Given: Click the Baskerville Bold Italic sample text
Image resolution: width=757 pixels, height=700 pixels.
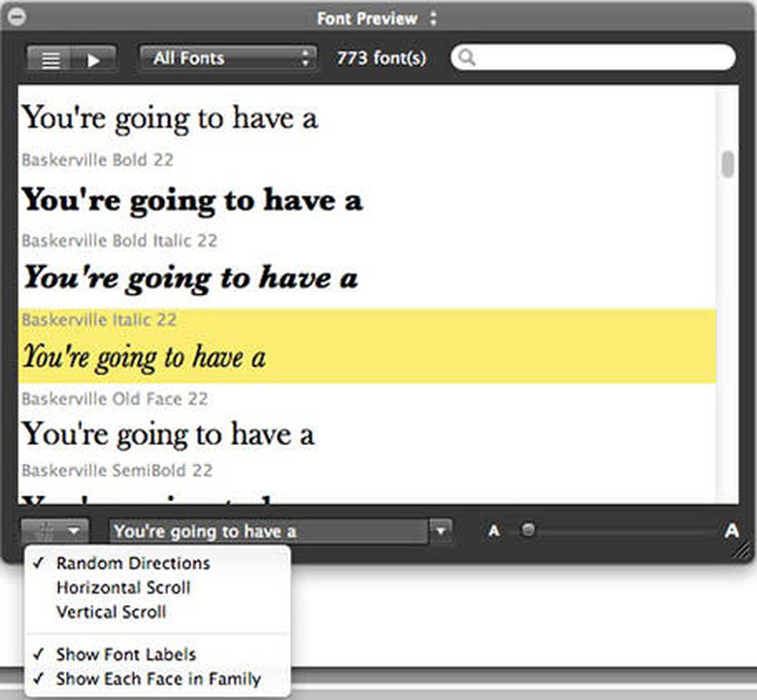Looking at the screenshot, I should [190, 279].
